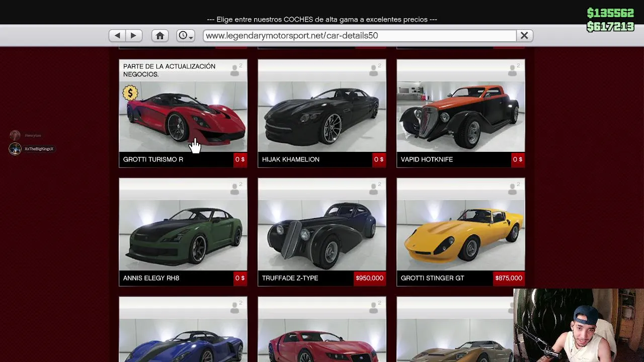
Task: Click the GROTTI TURISMO R name label
Action: click(153, 159)
